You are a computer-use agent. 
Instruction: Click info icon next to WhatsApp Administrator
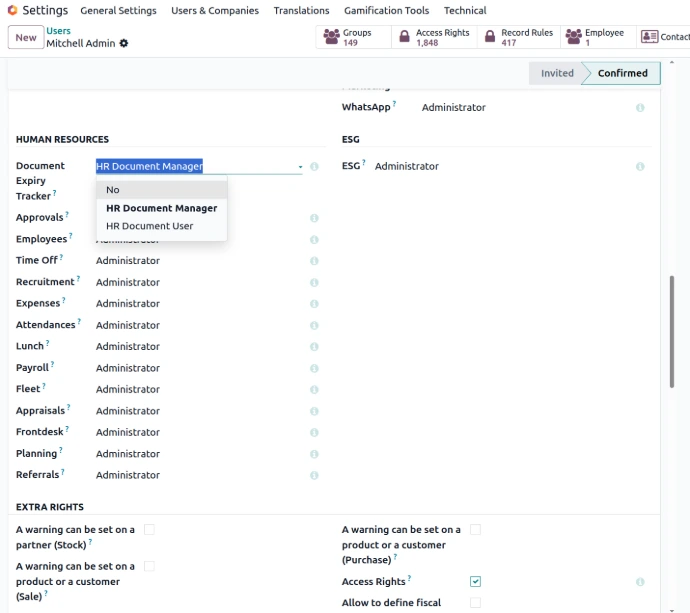click(640, 108)
